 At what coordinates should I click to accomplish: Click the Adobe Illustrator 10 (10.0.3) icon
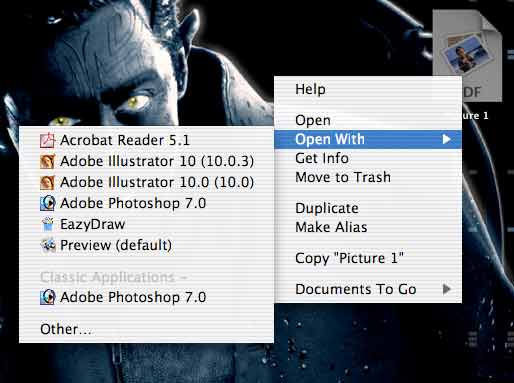pyautogui.click(x=47, y=161)
